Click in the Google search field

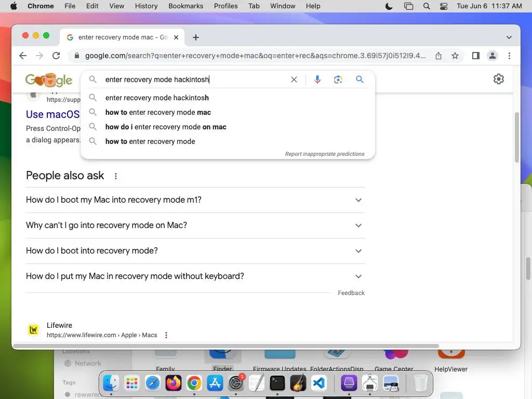pos(195,79)
